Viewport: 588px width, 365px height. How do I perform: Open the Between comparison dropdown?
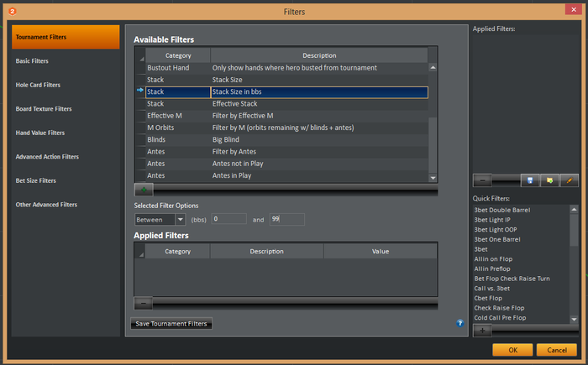coord(181,219)
